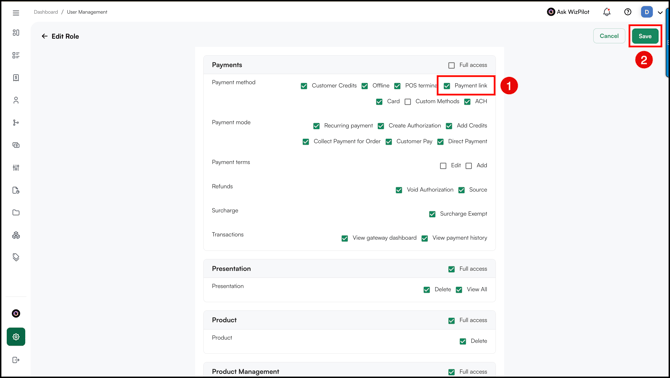Open the branch workflow icon in the sidebar
Image resolution: width=670 pixels, height=378 pixels.
[x=16, y=123]
